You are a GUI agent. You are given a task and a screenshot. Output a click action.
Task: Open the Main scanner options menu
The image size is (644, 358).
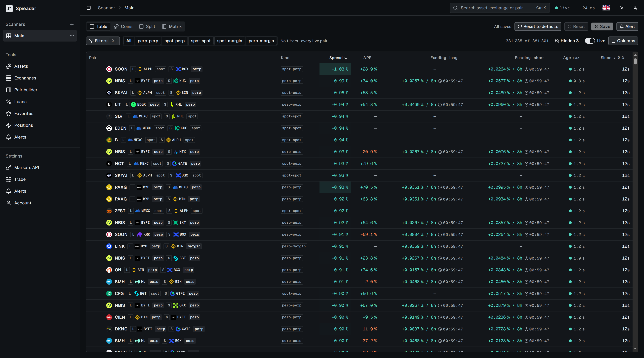click(x=72, y=36)
